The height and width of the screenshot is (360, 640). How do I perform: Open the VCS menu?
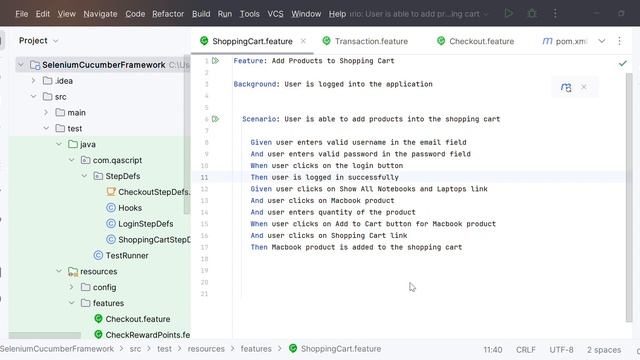275,14
